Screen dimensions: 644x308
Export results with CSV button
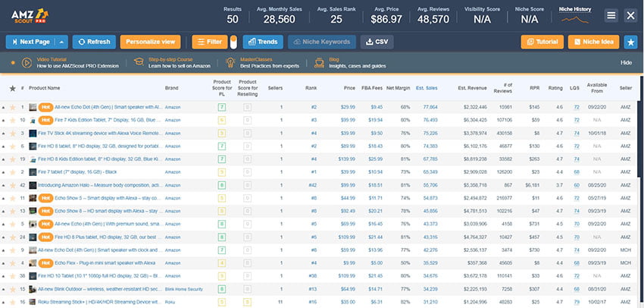coord(377,42)
